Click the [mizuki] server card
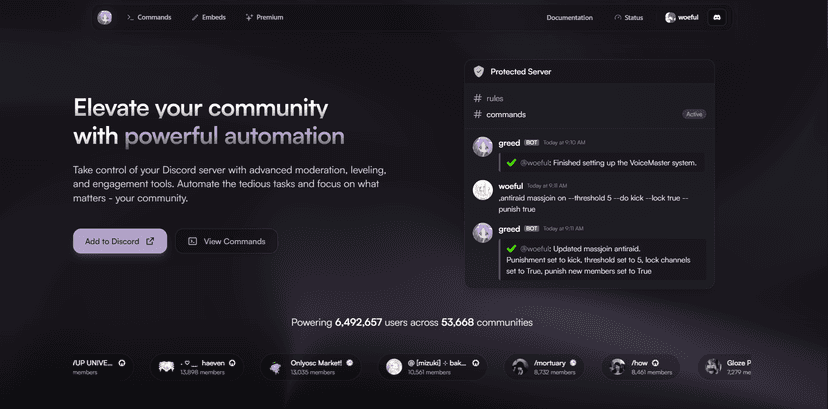The height and width of the screenshot is (409, 828). pos(433,367)
